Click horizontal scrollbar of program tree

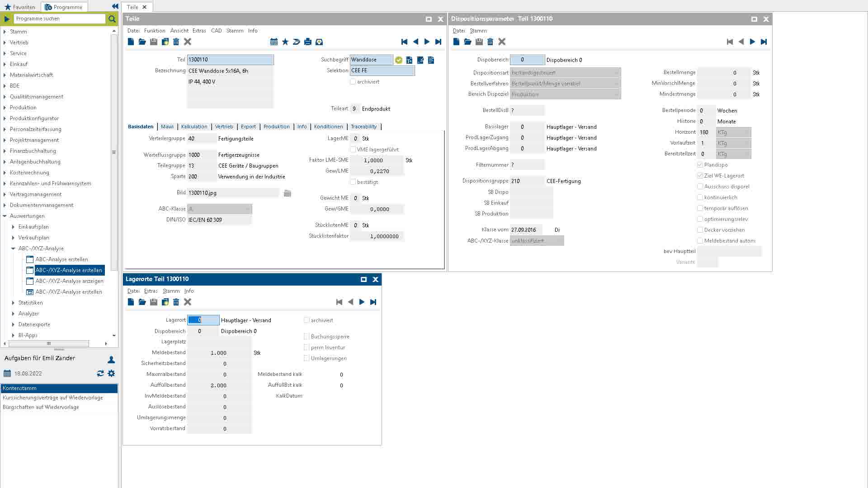click(x=49, y=343)
